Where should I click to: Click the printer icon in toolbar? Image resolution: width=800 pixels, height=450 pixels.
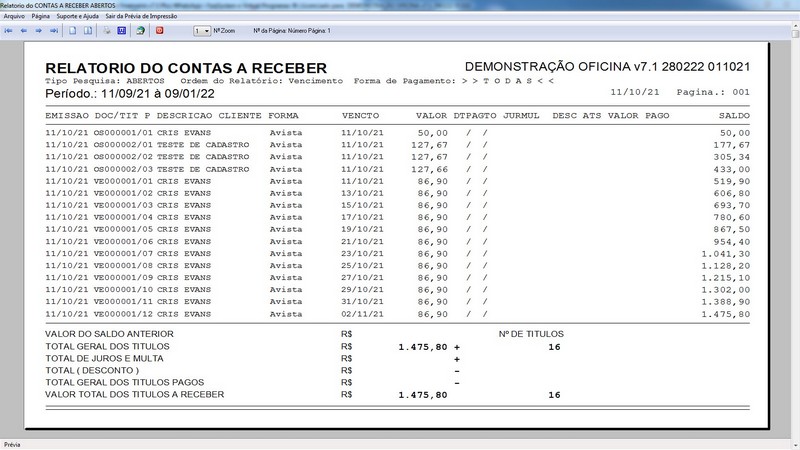[x=107, y=31]
